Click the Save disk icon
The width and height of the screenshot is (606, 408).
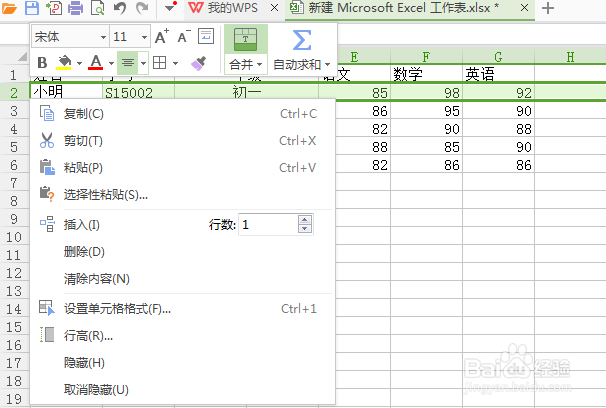[32, 8]
